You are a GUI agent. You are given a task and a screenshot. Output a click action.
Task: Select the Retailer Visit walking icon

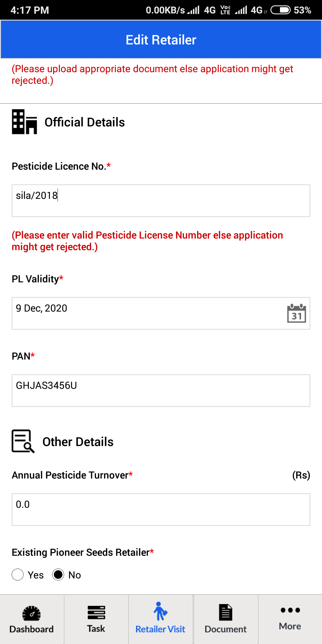coord(161,611)
